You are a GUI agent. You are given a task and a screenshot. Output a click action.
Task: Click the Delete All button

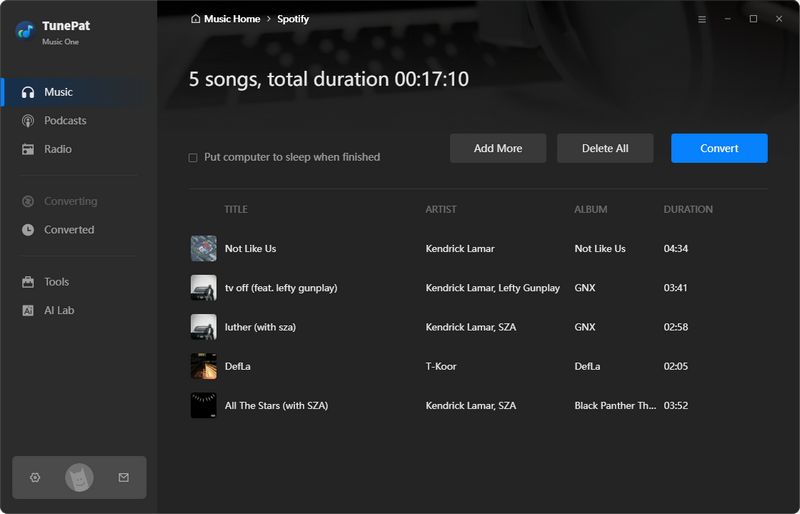tap(605, 148)
